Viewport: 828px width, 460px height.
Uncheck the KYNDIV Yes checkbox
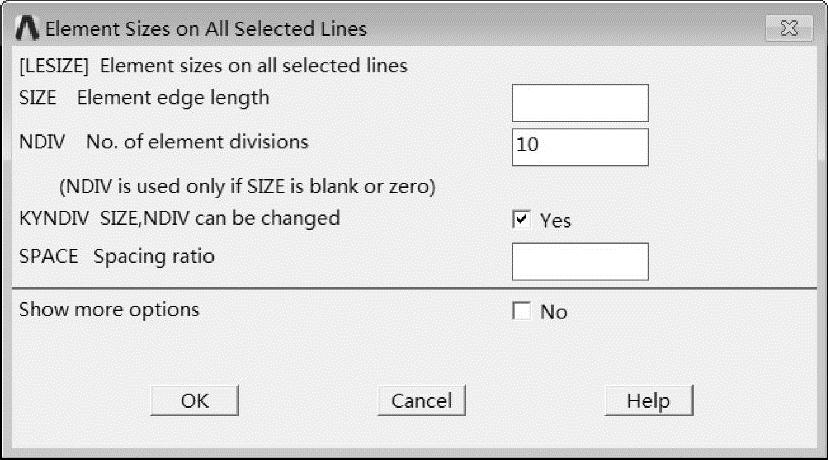(521, 219)
